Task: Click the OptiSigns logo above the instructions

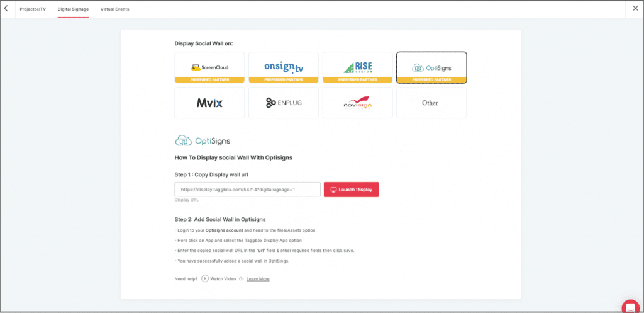Action: pyautogui.click(x=203, y=141)
